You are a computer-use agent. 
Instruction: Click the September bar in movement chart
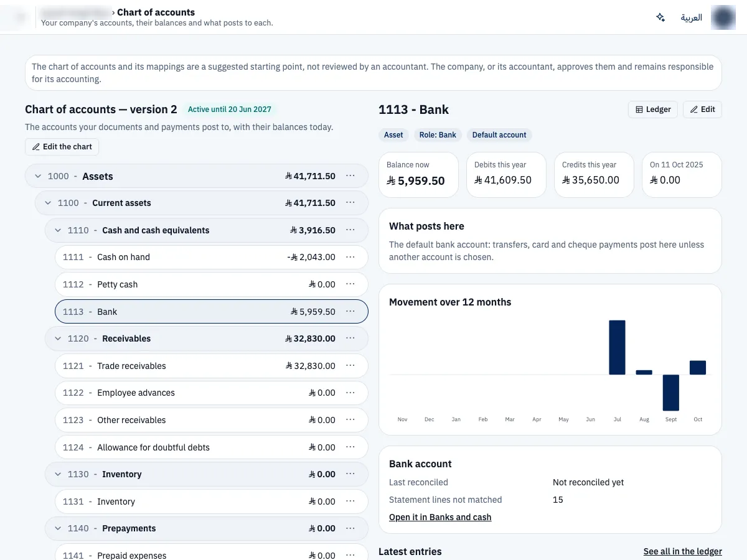[671, 393]
